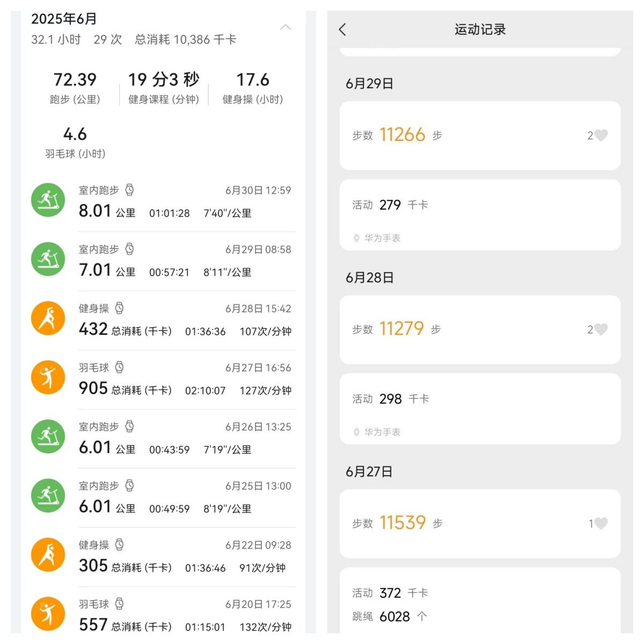Tap badminton icon for June 27 session
Screen dimensions: 644x644
(x=48, y=377)
